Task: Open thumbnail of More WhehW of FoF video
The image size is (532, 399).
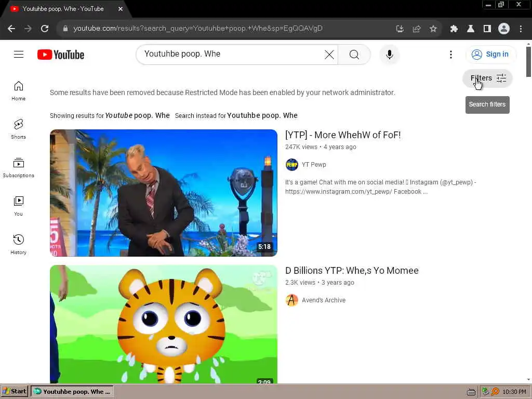Action: [x=164, y=193]
